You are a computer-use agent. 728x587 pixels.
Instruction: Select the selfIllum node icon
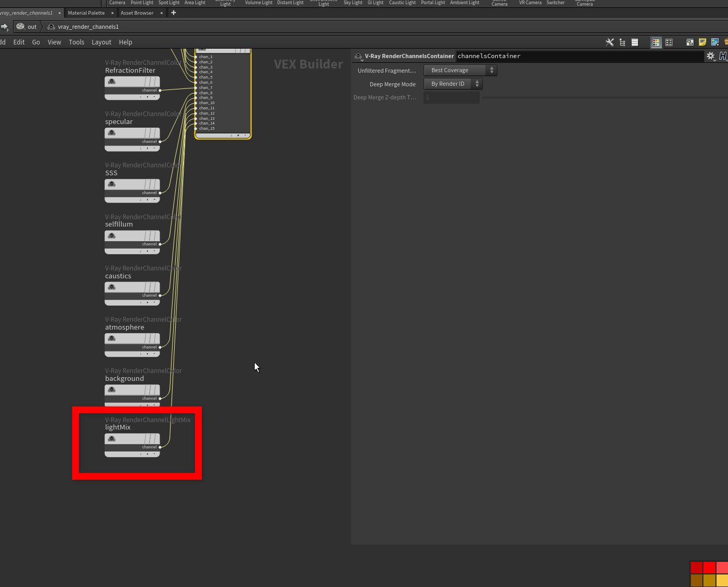click(x=112, y=235)
